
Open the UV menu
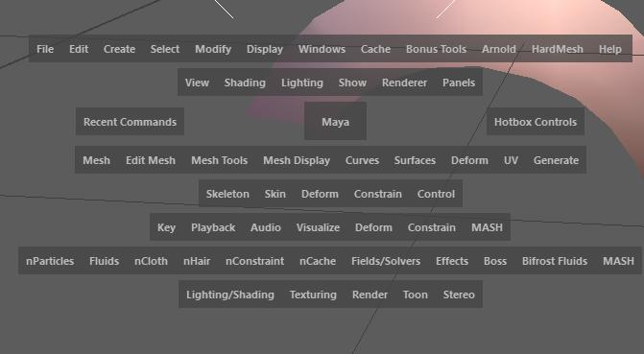511,160
